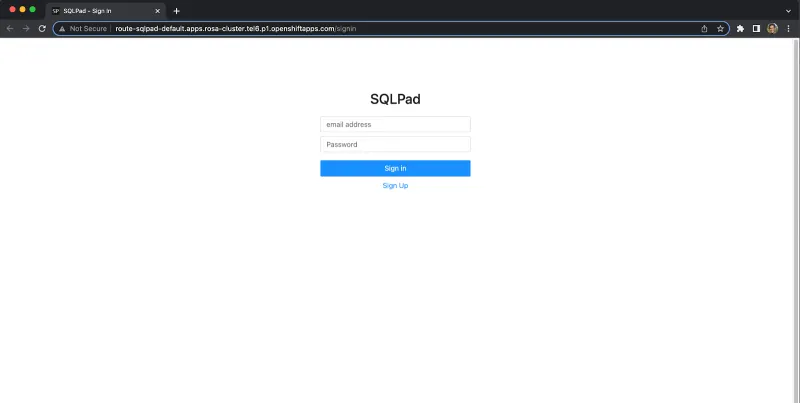Close the window with the red button
This screenshot has width=800, height=403.
tap(12, 9)
